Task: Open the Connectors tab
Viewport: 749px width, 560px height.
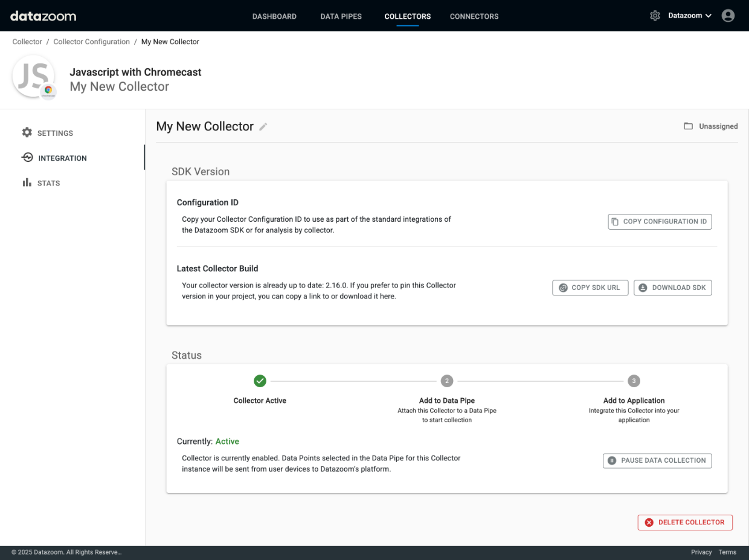Action: (474, 16)
